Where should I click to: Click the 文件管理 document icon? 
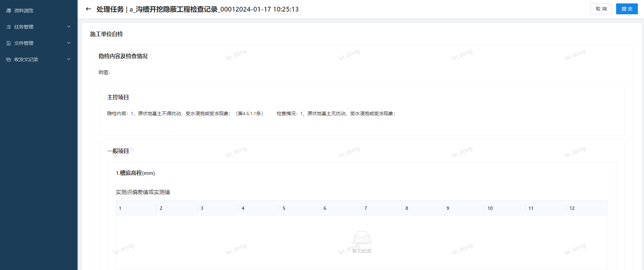[9, 43]
